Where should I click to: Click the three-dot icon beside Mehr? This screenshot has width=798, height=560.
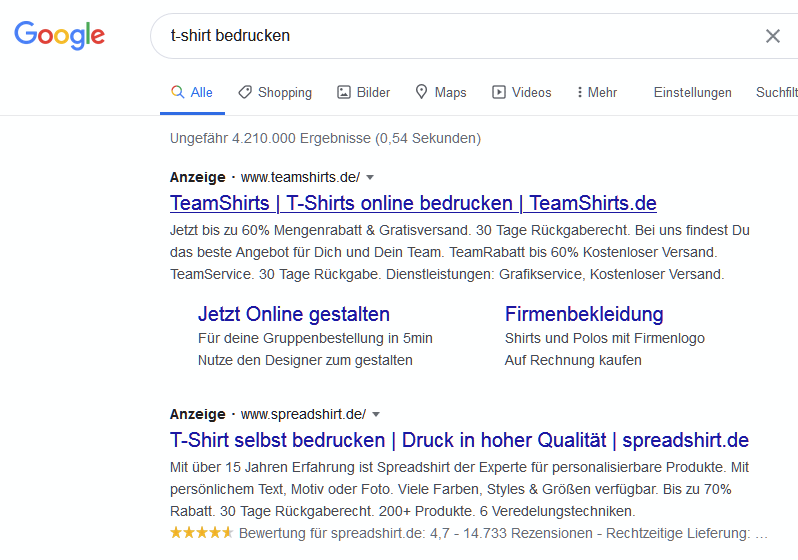pos(580,92)
